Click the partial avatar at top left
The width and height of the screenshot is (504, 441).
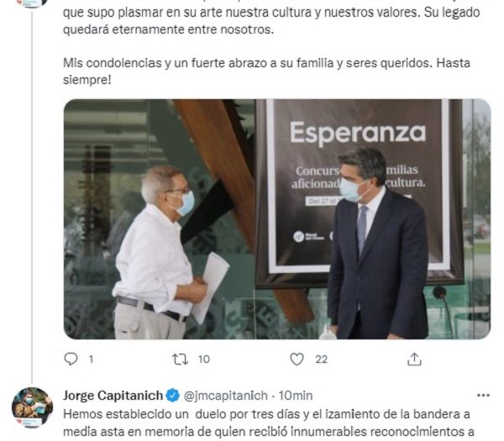(x=32, y=3)
